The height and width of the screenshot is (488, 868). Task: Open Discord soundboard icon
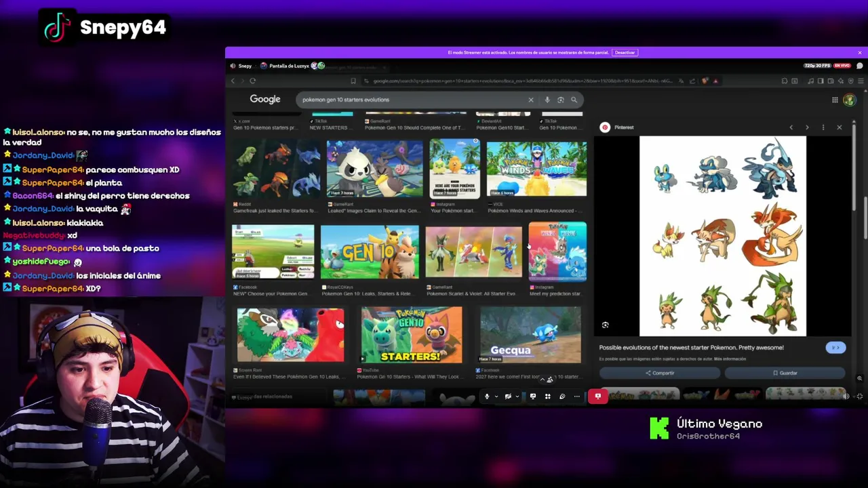point(562,396)
